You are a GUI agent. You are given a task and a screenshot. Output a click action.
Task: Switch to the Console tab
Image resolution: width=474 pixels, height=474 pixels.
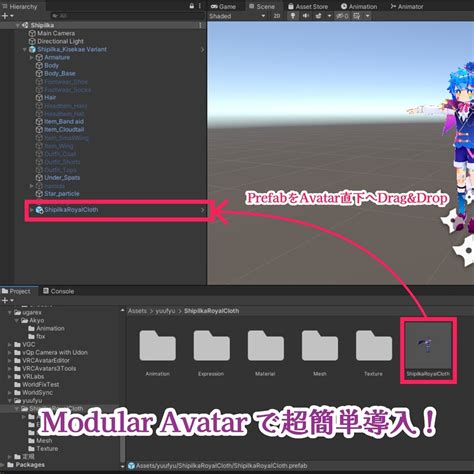click(58, 291)
